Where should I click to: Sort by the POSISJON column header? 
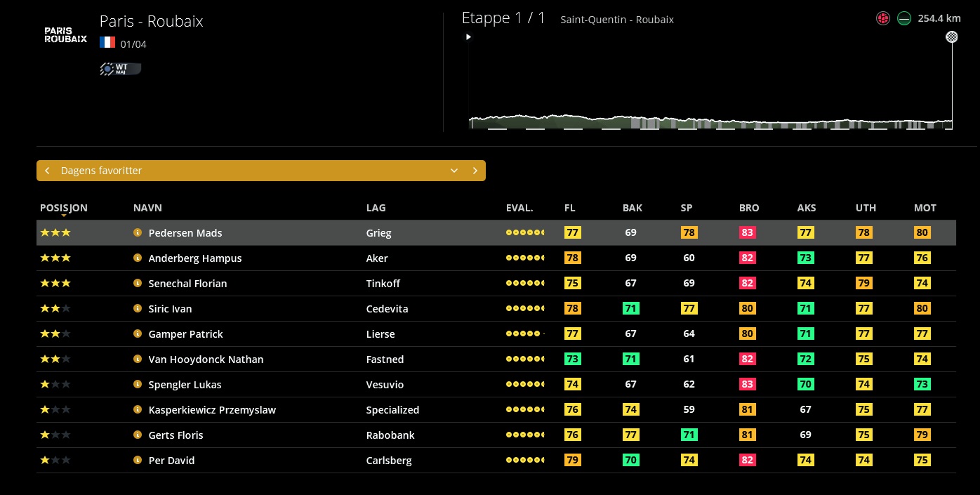[x=64, y=208]
